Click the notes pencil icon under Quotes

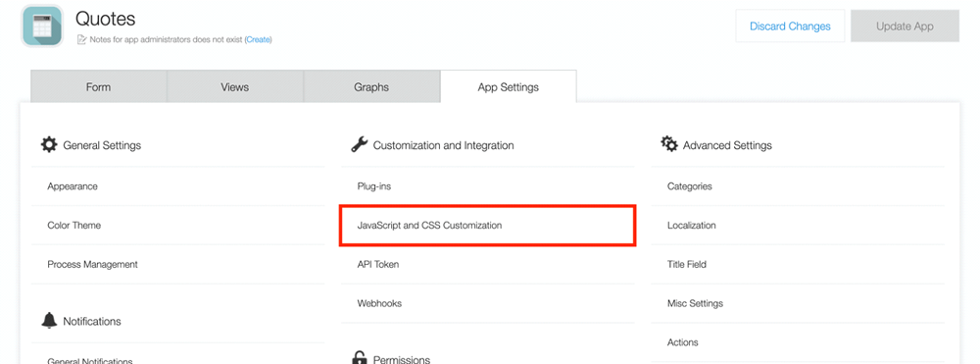point(81,39)
